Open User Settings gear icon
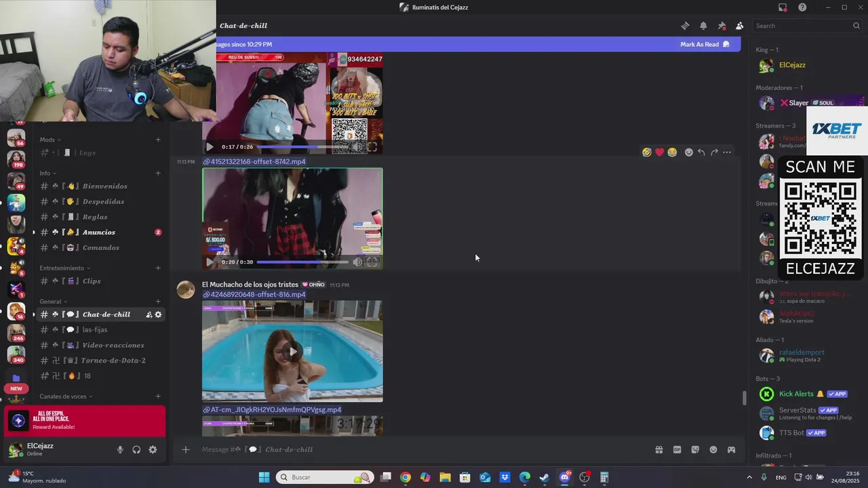 [x=153, y=449]
